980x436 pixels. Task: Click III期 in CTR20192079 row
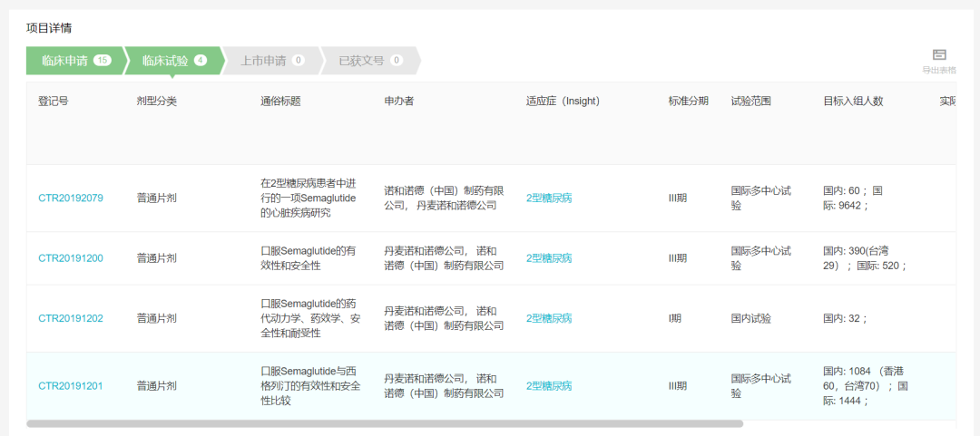678,198
